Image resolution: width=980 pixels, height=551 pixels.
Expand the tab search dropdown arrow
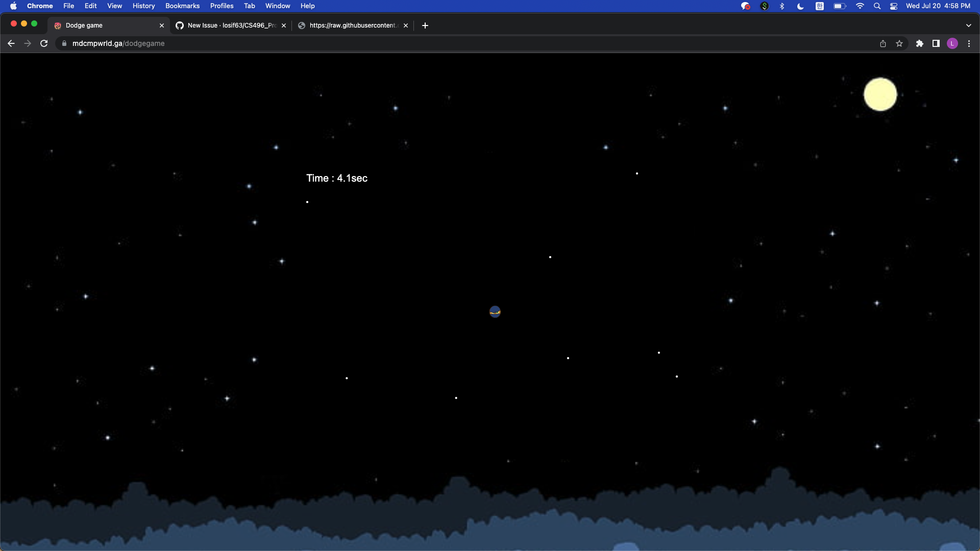[x=969, y=26]
